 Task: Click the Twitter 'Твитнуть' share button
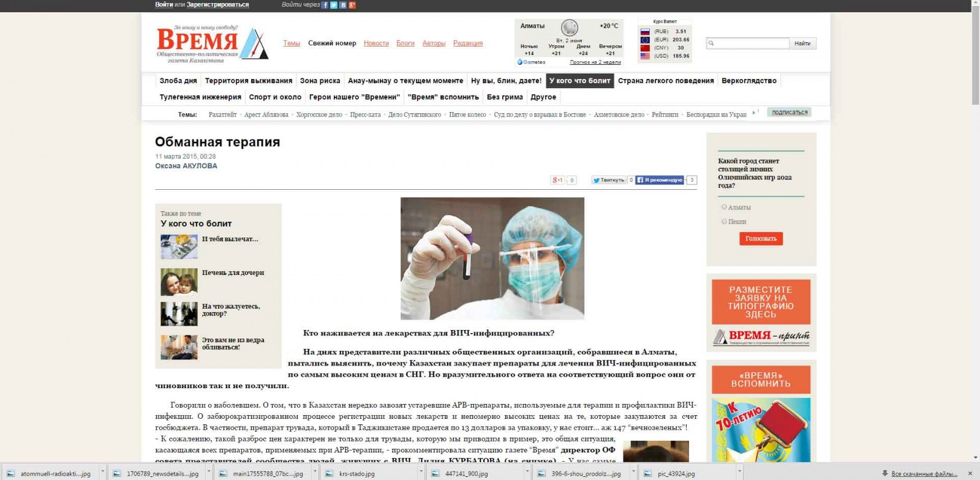pyautogui.click(x=608, y=180)
